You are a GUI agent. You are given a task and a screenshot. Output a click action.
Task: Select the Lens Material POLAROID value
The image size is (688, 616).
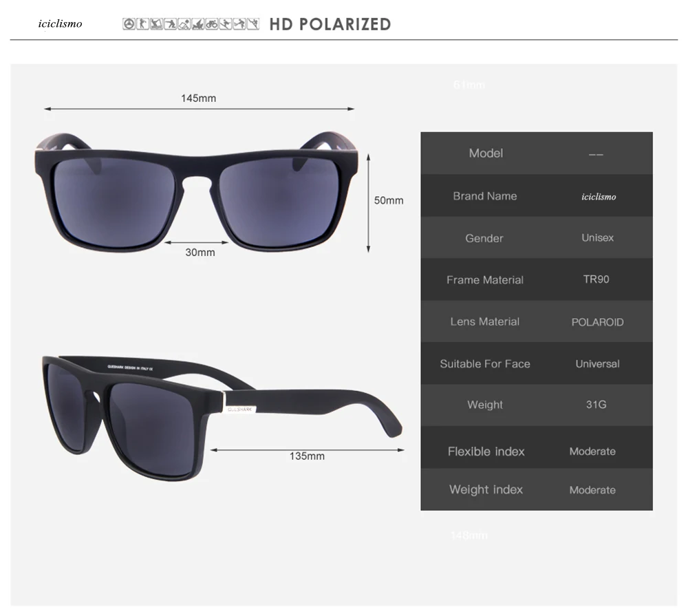[597, 322]
